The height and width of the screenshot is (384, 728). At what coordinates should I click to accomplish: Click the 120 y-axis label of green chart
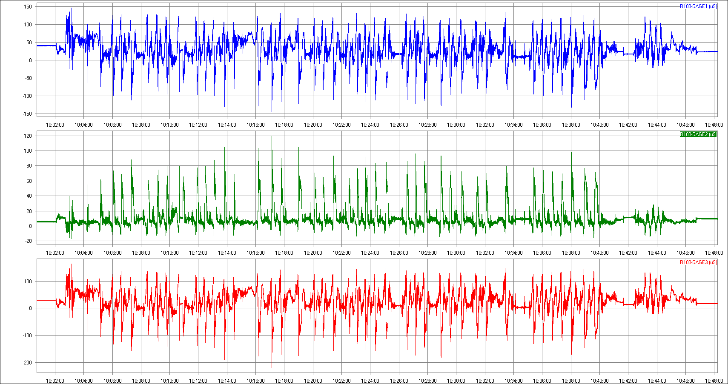click(x=27, y=136)
